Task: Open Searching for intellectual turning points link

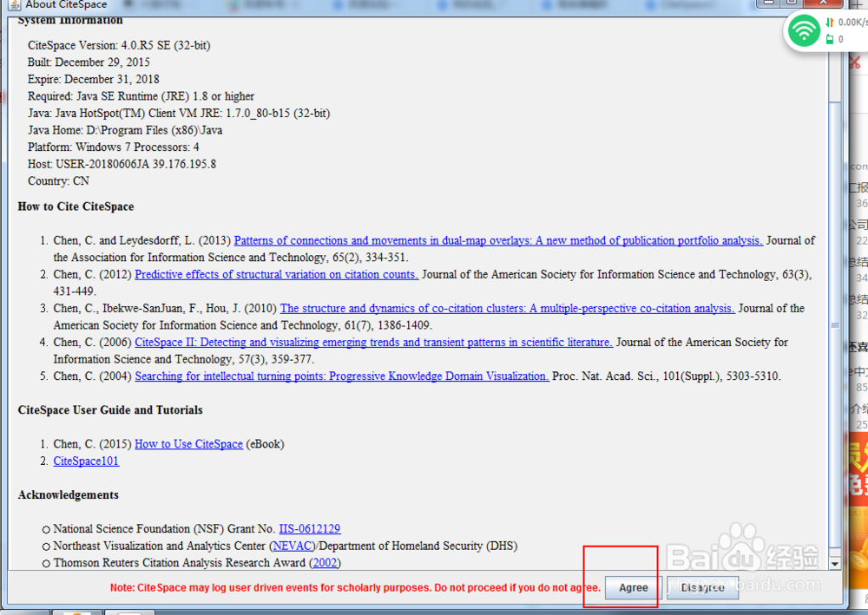Action: 341,376
